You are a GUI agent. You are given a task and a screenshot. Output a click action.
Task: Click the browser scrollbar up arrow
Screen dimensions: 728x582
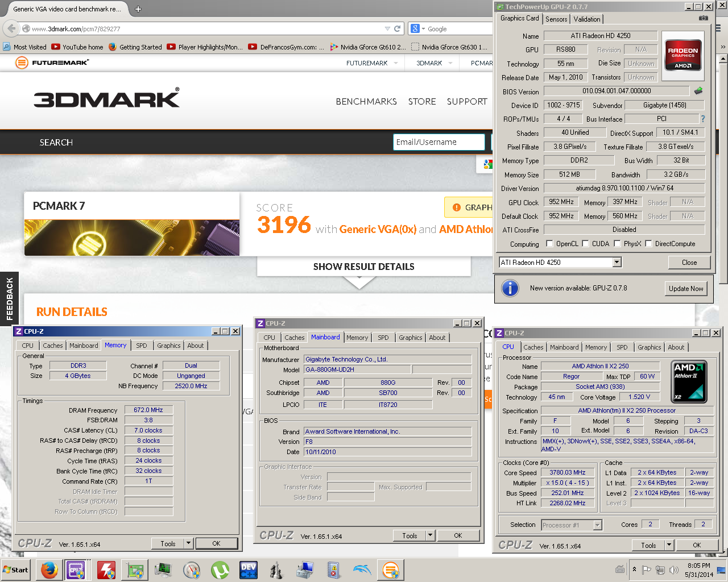pyautogui.click(x=723, y=58)
